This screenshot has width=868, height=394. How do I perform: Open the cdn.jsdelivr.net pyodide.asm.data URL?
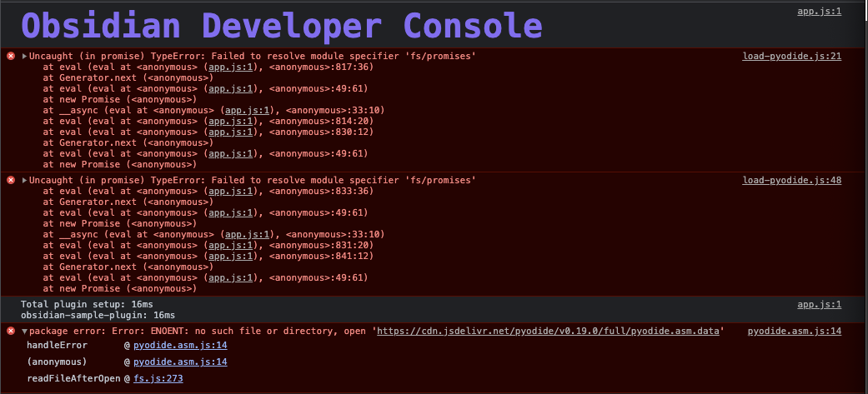tap(548, 331)
